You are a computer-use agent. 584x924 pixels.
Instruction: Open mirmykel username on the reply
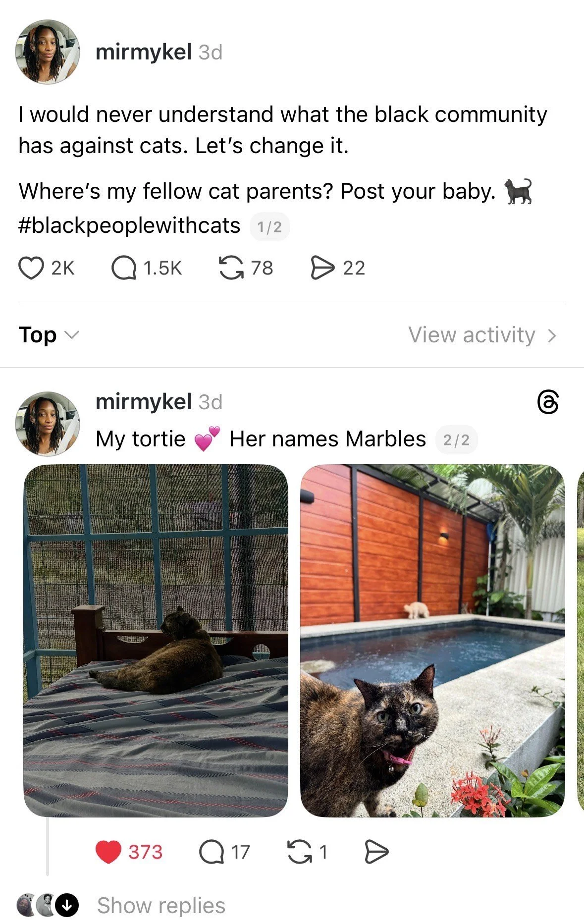click(x=144, y=401)
